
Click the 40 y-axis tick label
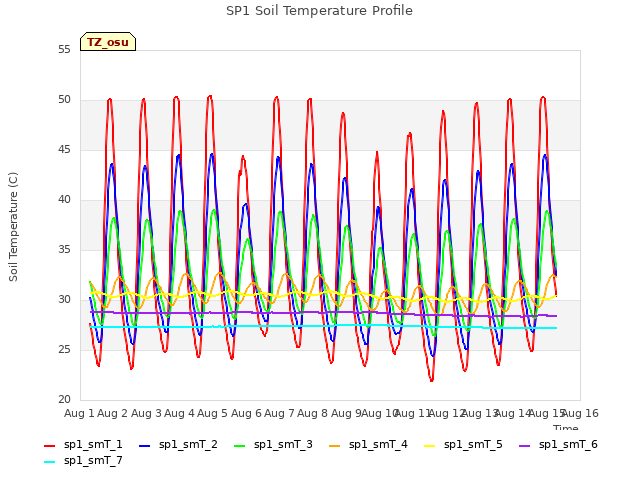(x=64, y=200)
